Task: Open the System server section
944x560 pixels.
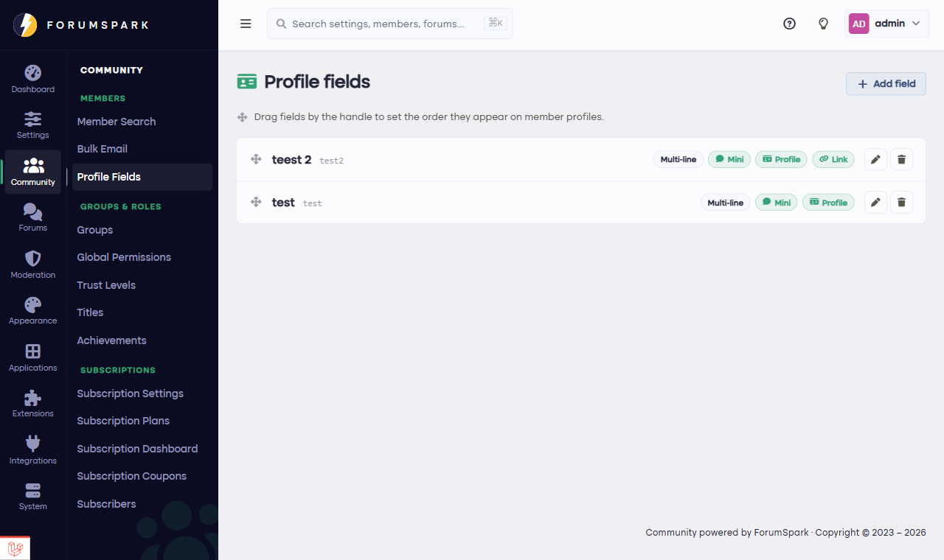Action: pos(32,497)
